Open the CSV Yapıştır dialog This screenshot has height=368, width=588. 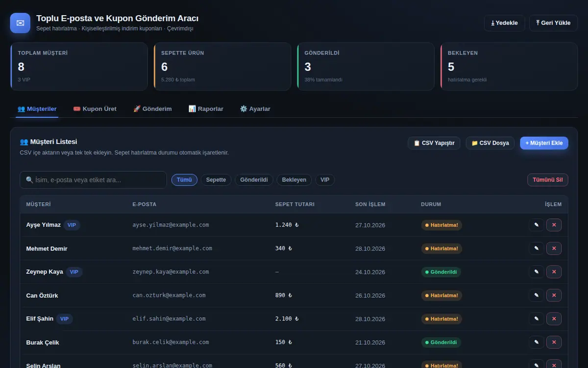pos(434,143)
